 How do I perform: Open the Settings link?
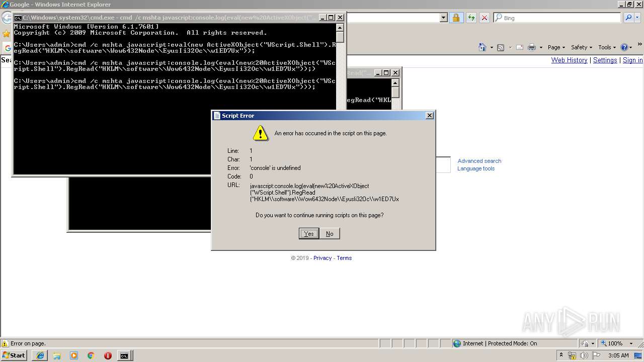coord(605,60)
